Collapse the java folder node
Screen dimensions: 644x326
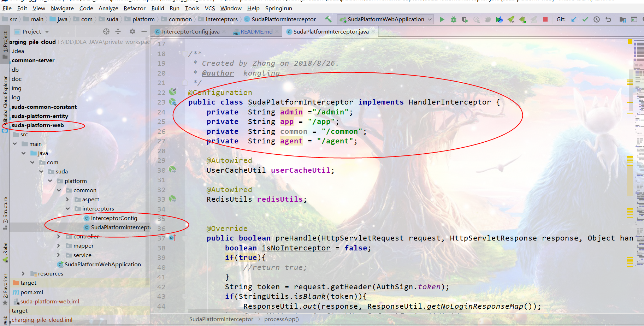point(24,153)
